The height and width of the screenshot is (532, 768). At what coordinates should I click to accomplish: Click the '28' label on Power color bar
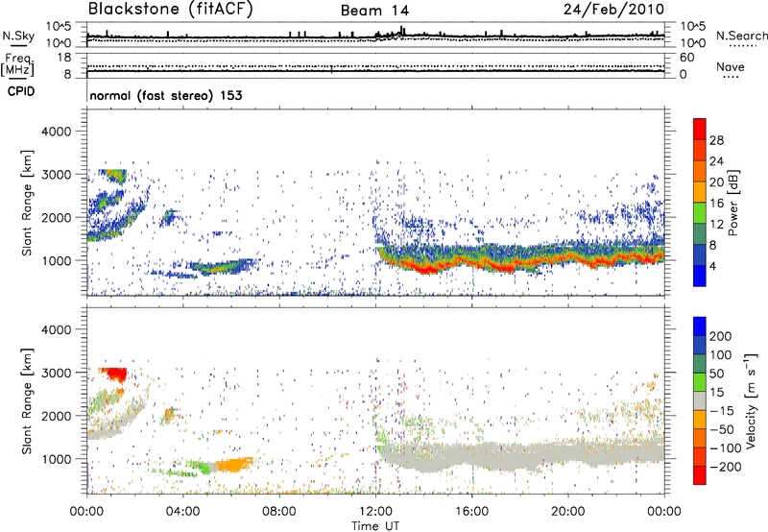pos(716,140)
